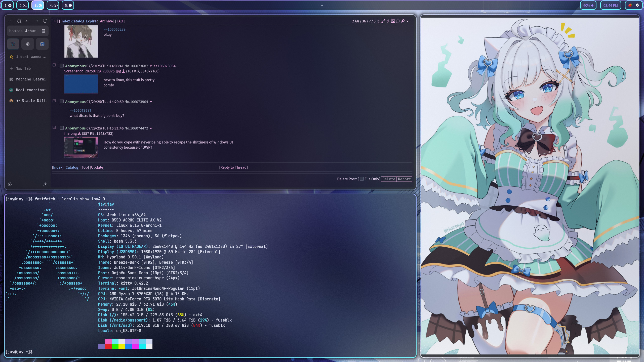The image size is (644, 362).
Task: Select the pinned 4chan tab tile
Action: pos(13,44)
